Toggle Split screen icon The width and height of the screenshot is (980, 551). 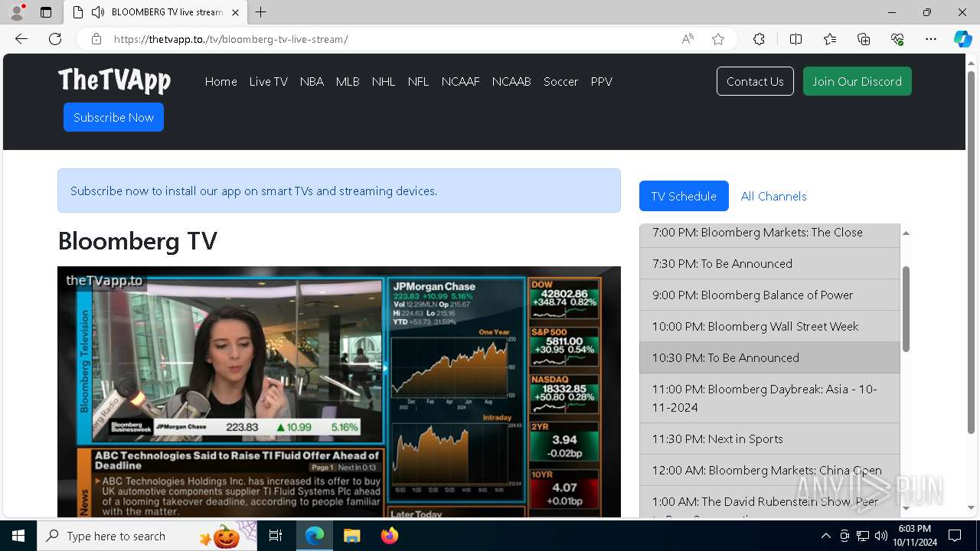(x=795, y=39)
